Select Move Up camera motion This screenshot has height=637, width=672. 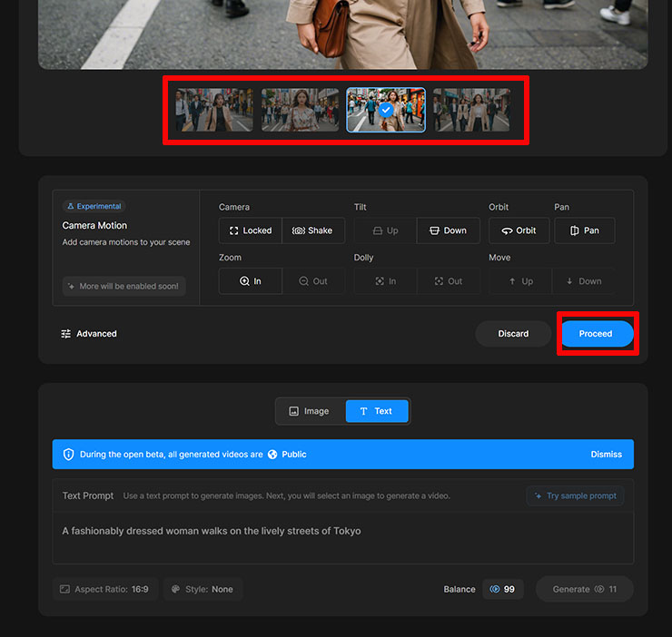519,281
